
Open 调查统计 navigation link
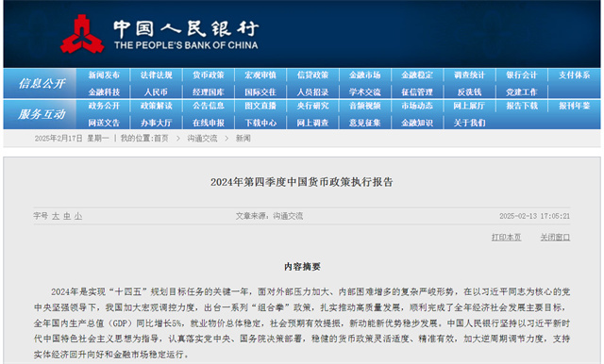(469, 75)
